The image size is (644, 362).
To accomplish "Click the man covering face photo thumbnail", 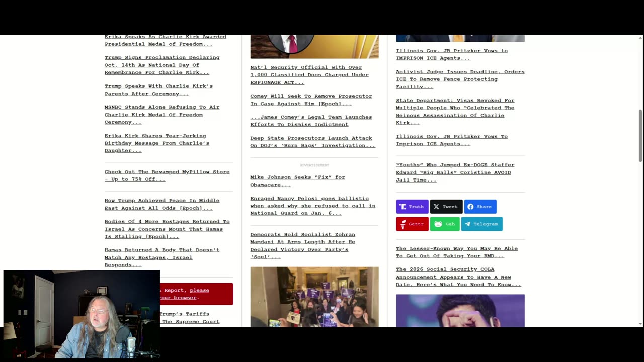I will [460, 311].
